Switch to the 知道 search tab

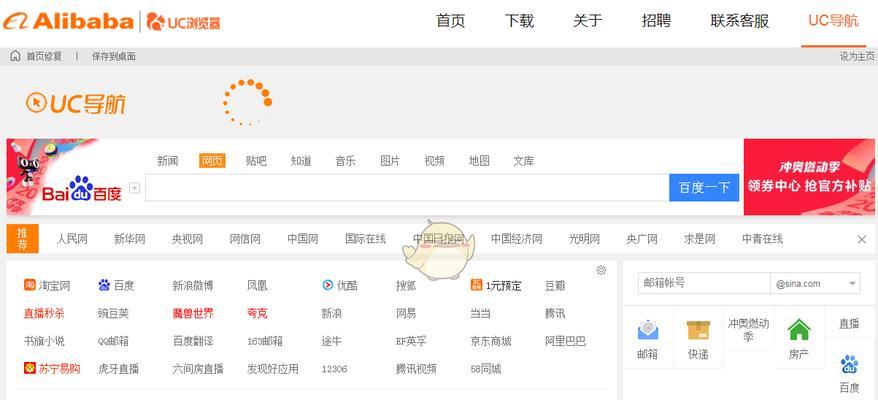[x=301, y=161]
